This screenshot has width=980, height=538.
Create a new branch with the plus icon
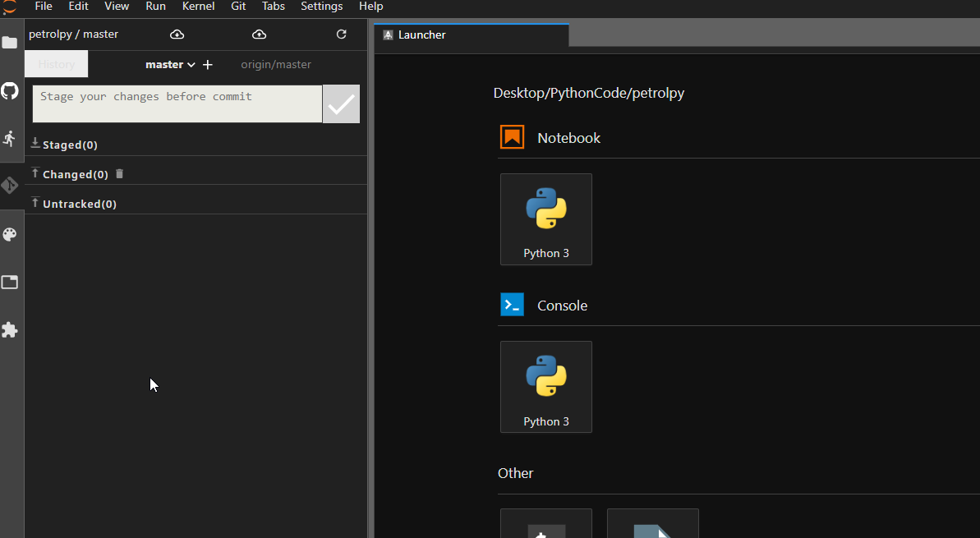click(207, 64)
